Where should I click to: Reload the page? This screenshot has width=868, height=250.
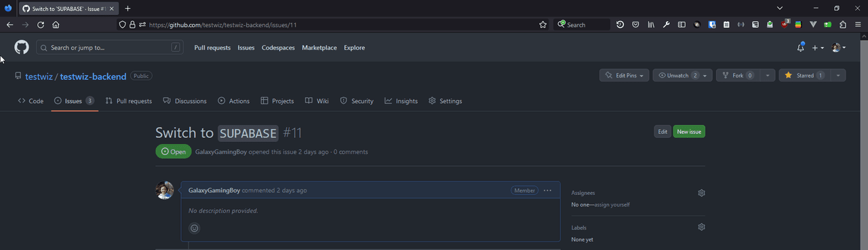[41, 24]
